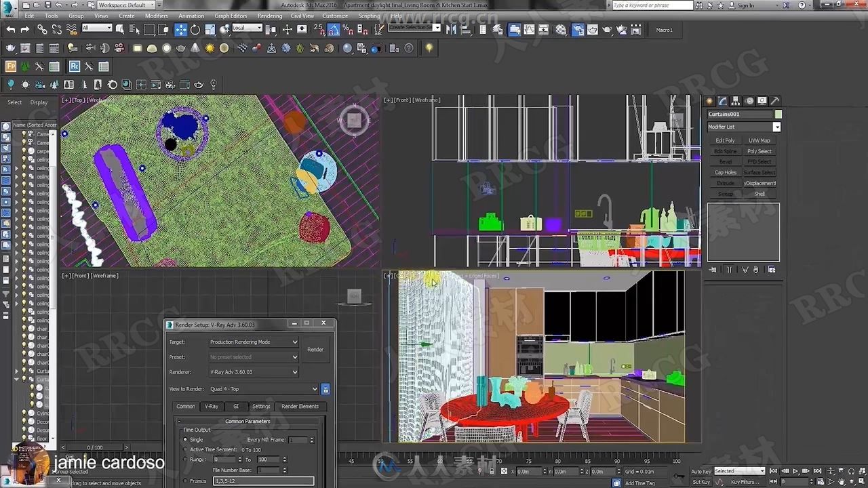
Task: Open the Customize menu
Action: click(x=335, y=16)
